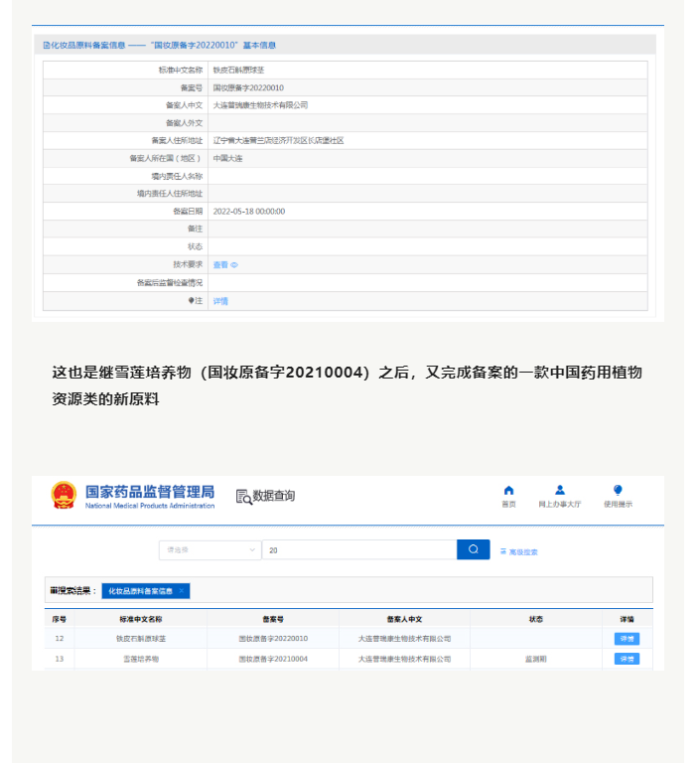Select the 化妆品原料备案信息 result tab
The height and width of the screenshot is (763, 700).
(140, 591)
